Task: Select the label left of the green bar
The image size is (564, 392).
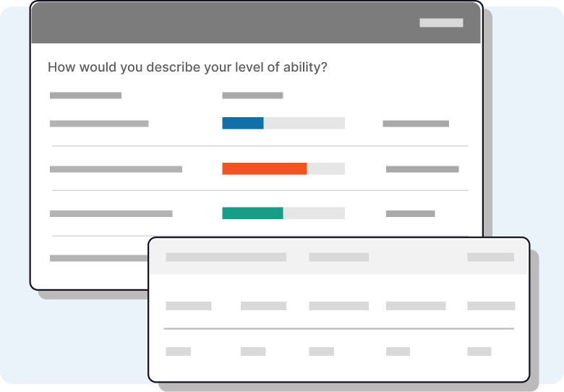Action: coord(111,213)
